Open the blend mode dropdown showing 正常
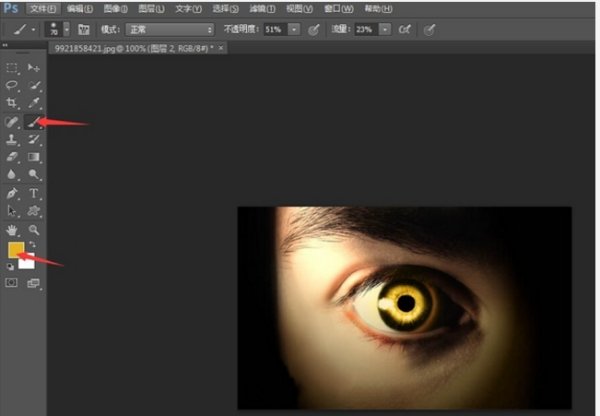The image size is (600, 416). (x=168, y=30)
